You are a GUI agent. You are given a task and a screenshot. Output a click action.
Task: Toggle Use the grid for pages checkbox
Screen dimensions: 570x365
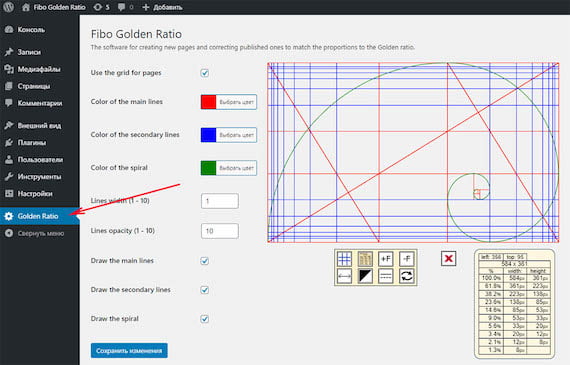(x=205, y=73)
